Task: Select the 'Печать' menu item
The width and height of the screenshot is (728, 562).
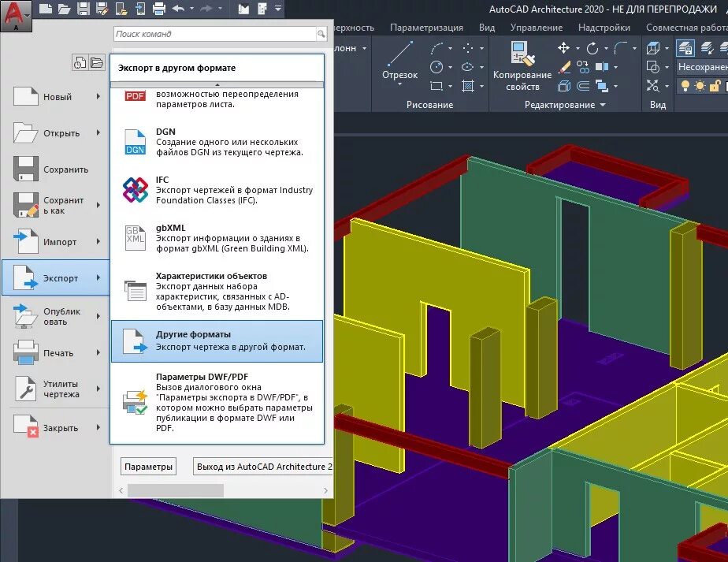Action: click(x=57, y=353)
